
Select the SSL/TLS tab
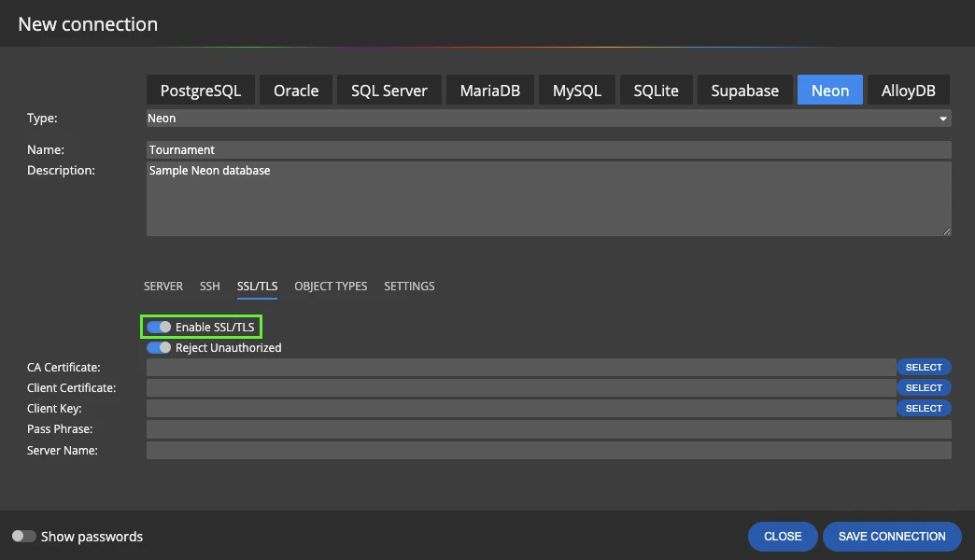[257, 286]
